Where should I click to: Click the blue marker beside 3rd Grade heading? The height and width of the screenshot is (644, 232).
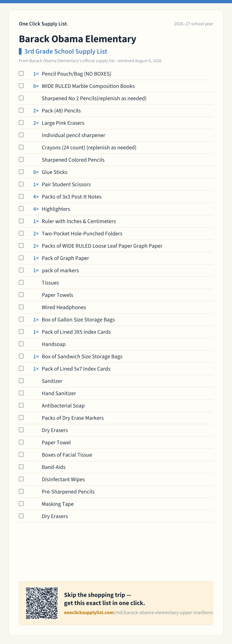[20, 51]
